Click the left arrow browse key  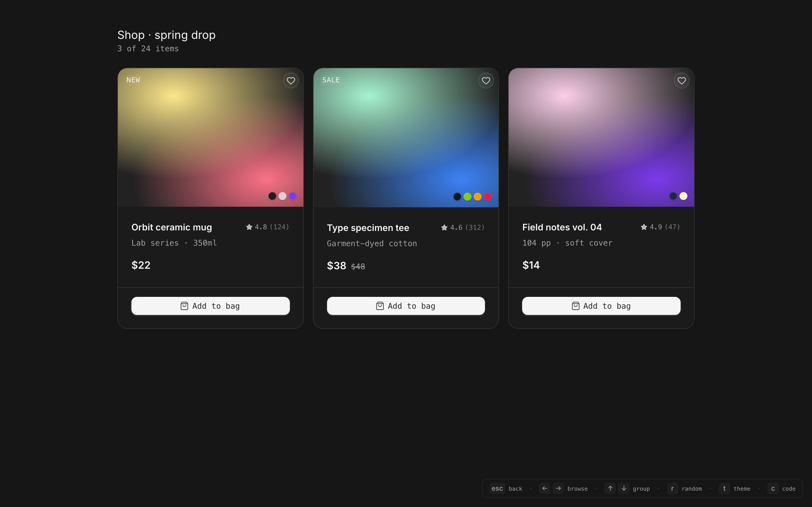point(545,488)
